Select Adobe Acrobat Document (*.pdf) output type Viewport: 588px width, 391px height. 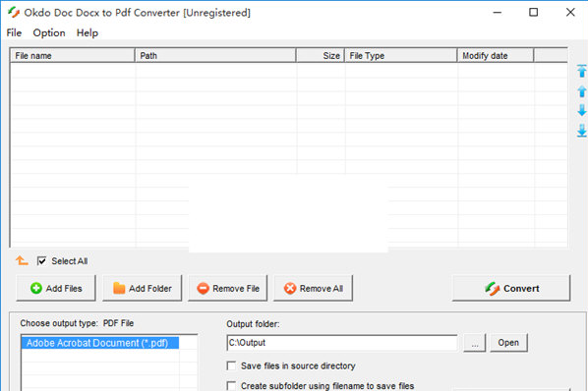[x=99, y=343]
